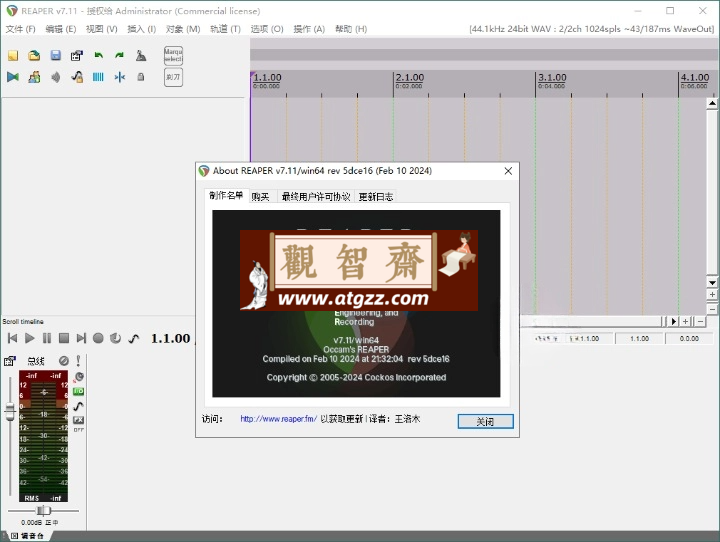Open master FX button
Viewport: 720px width, 542px height.
point(79,420)
